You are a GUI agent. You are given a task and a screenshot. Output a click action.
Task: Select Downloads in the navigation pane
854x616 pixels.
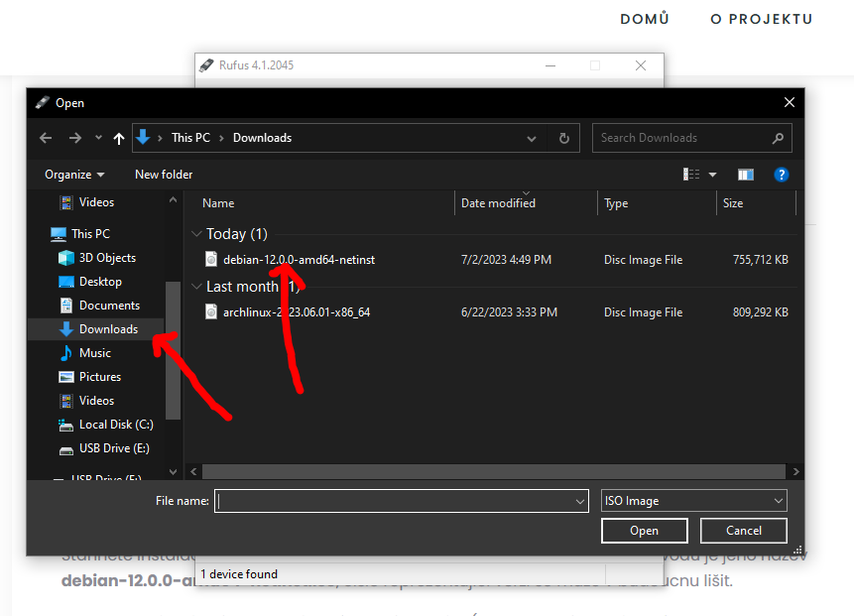108,329
